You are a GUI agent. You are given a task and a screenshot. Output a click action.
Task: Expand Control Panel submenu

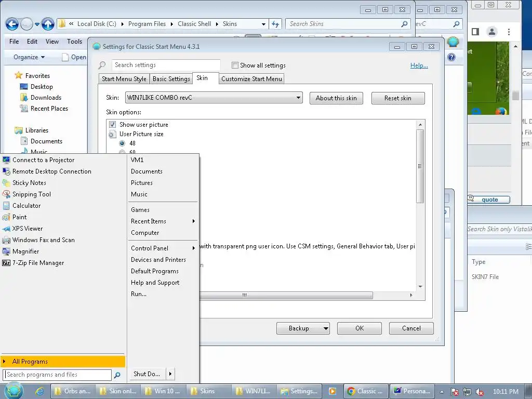coord(194,248)
